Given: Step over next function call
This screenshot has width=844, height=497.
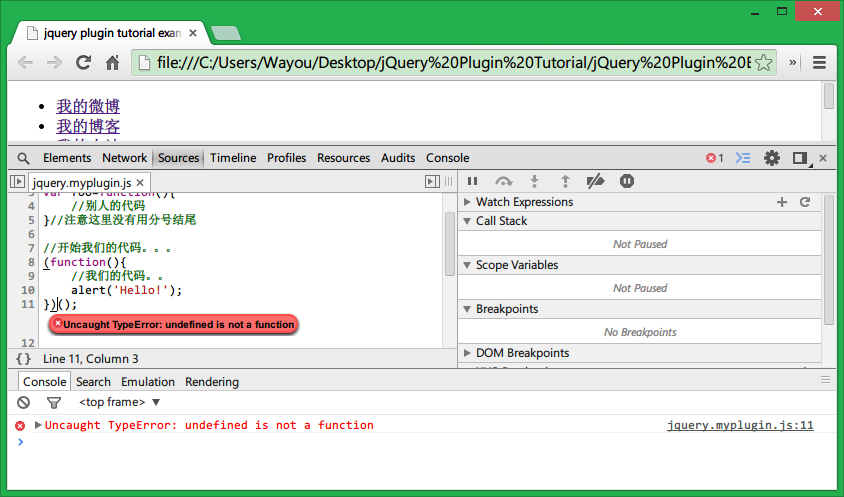Looking at the screenshot, I should tap(504, 181).
